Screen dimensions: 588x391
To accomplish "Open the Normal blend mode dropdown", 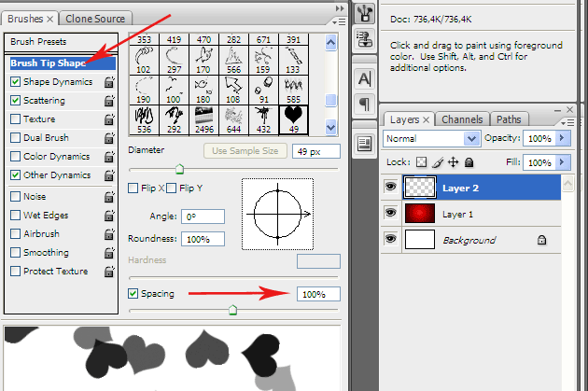I will (430, 138).
